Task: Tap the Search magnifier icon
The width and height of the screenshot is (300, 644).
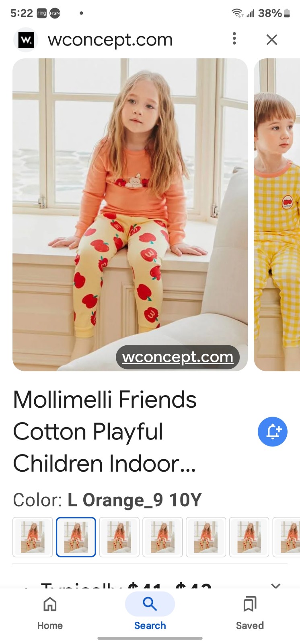Action: point(150,604)
